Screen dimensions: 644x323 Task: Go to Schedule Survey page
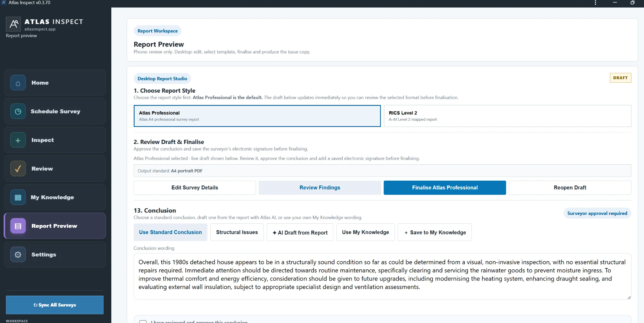coord(55,112)
